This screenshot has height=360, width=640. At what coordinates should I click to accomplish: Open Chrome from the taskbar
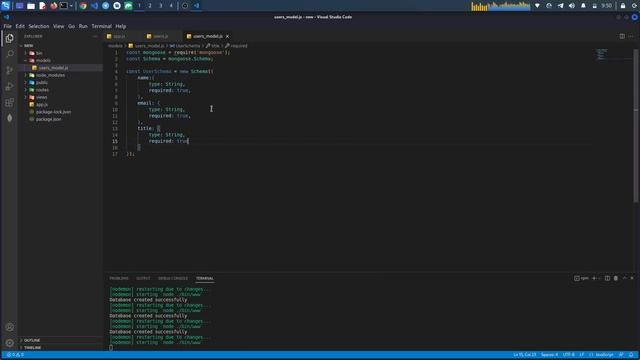[83, 6]
